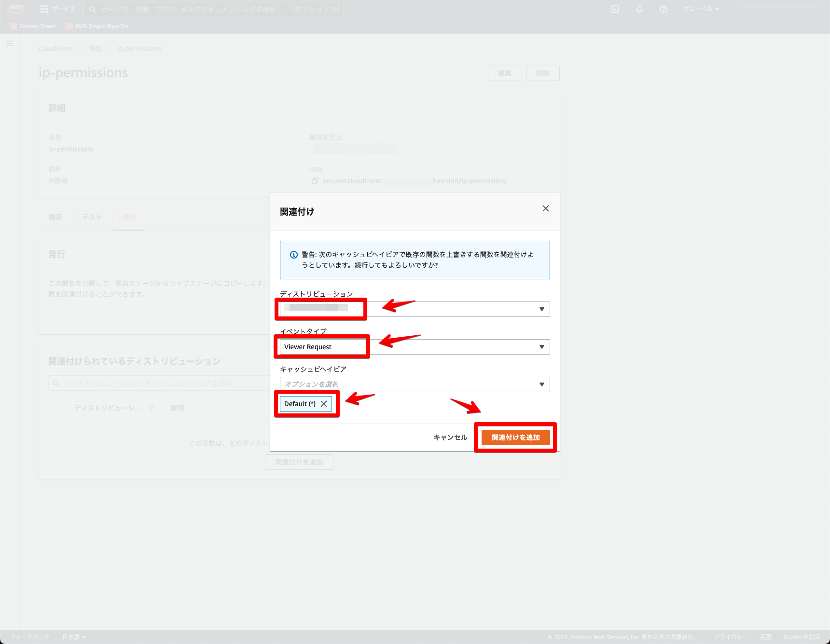Open the プライバシー footer link

click(x=731, y=637)
